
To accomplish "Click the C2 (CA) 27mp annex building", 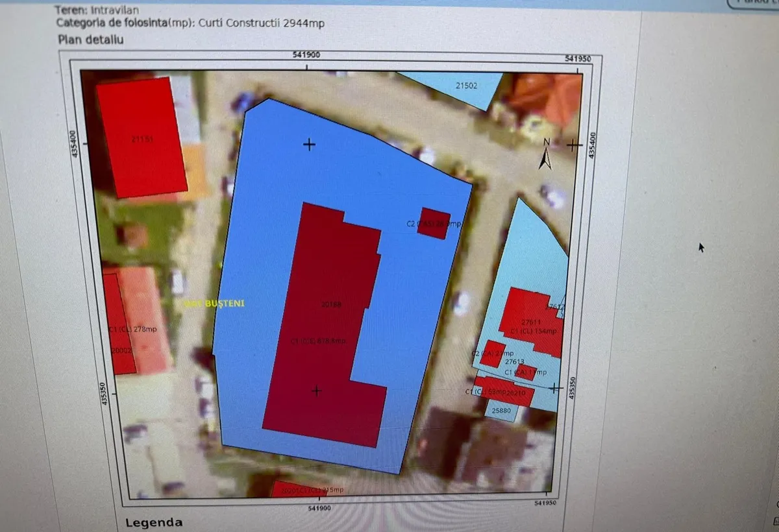I will [493, 354].
